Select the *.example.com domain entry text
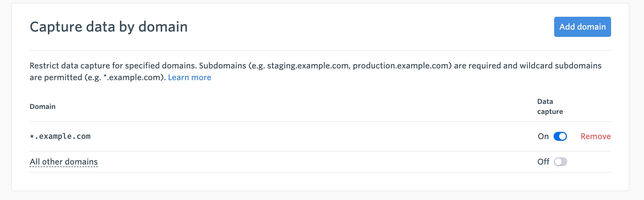Viewport: 644px width, 200px height. (60, 136)
